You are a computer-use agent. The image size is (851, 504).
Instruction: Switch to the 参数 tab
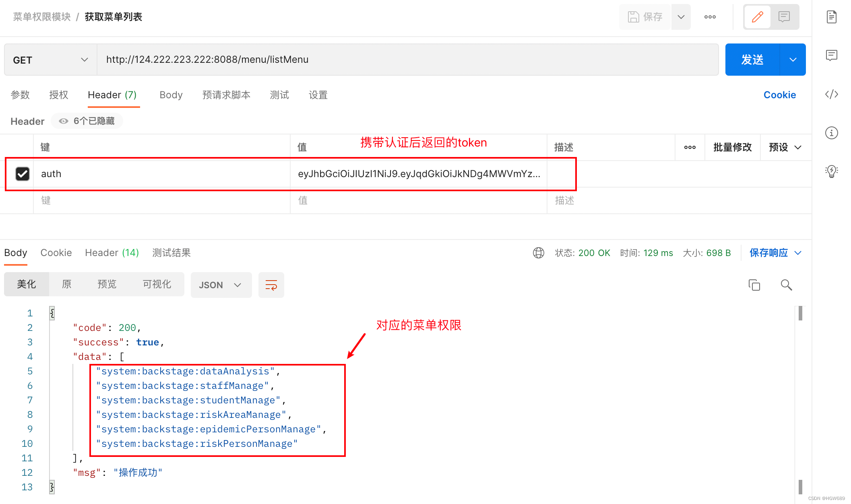tap(20, 95)
